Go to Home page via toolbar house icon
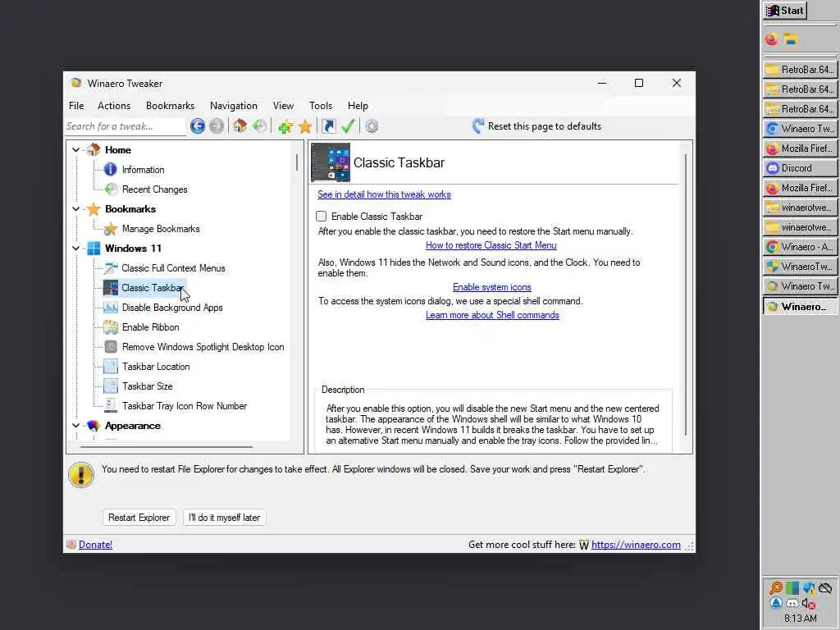 [240, 126]
